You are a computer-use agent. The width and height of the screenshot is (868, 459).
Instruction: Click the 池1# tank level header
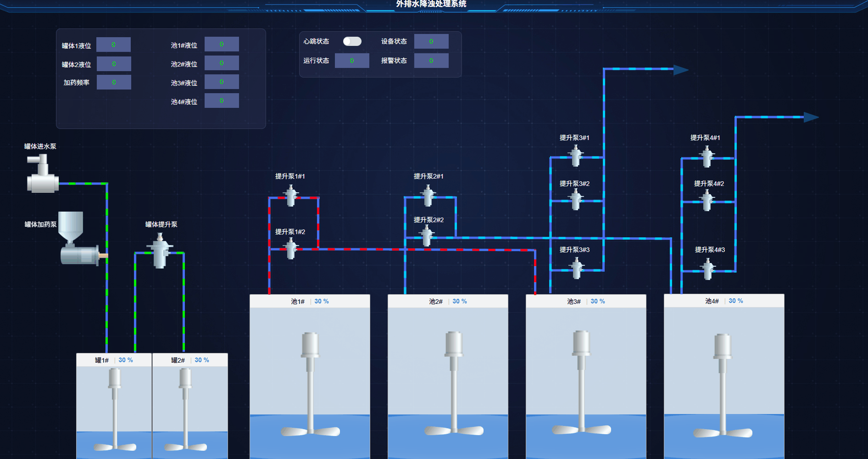(310, 302)
